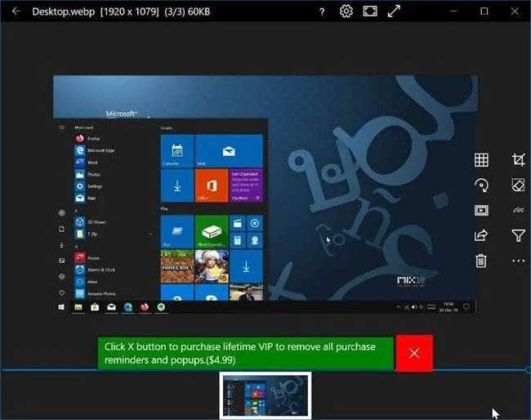Delete the image with the trash icon
This screenshot has width=531, height=420.
pyautogui.click(x=481, y=261)
